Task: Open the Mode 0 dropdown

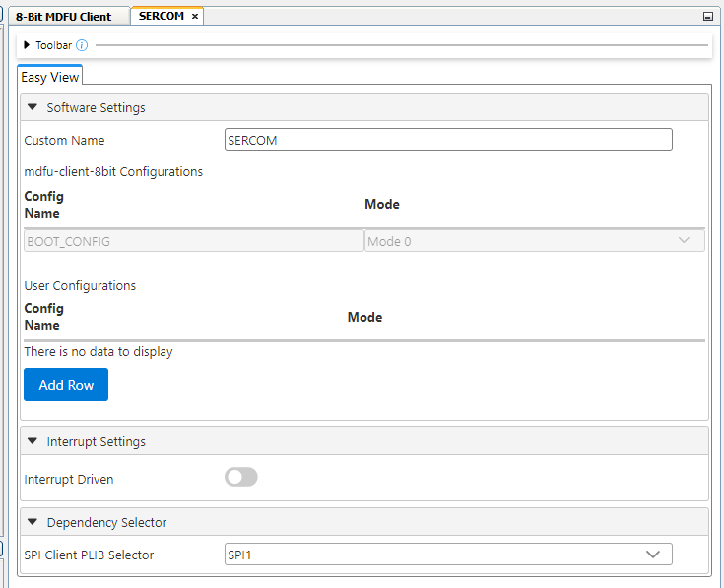Action: click(534, 241)
